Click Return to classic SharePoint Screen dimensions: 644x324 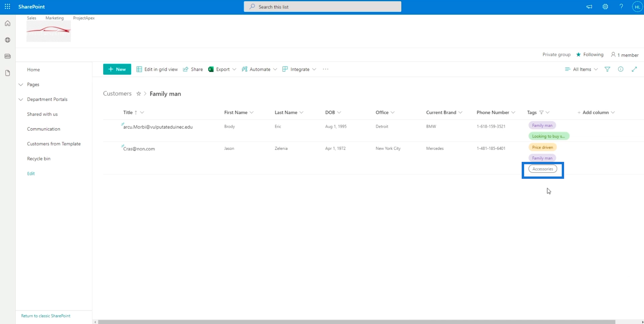[x=45, y=316]
